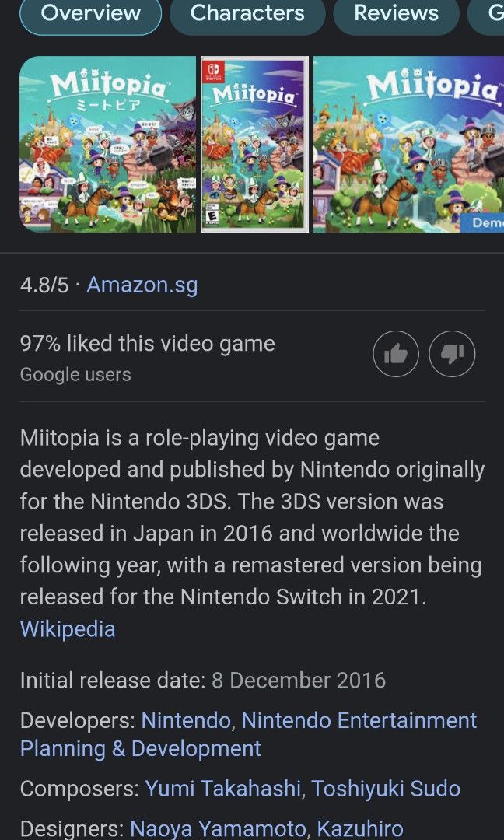The width and height of the screenshot is (504, 840).
Task: Dislike this video game via thumbs down
Action: pyautogui.click(x=452, y=354)
